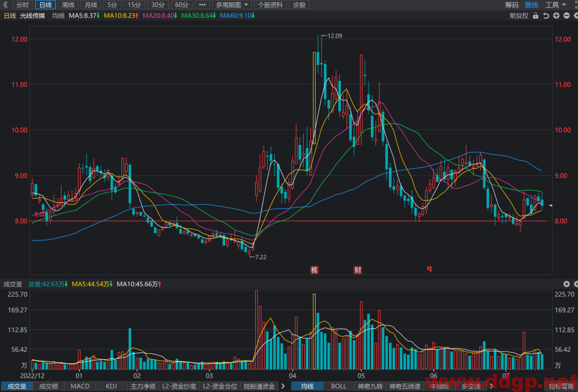Click the MA30:8.64 indicator value
Image resolution: width=578 pixels, height=392 pixels.
[199, 16]
